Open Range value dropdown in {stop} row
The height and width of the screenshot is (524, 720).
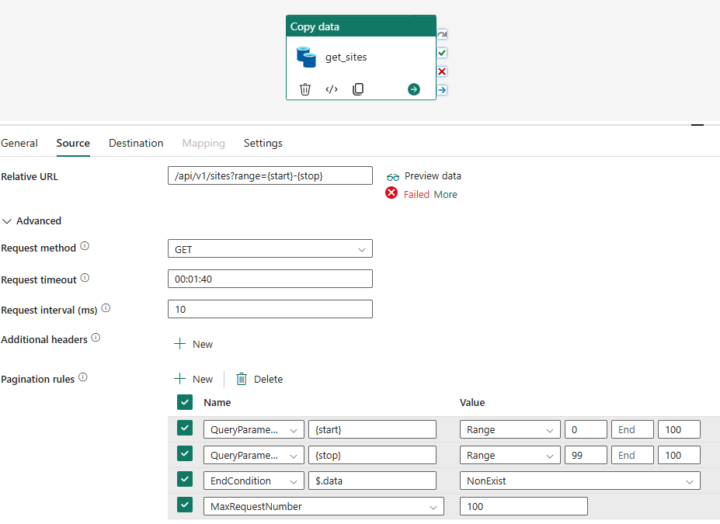[510, 456]
